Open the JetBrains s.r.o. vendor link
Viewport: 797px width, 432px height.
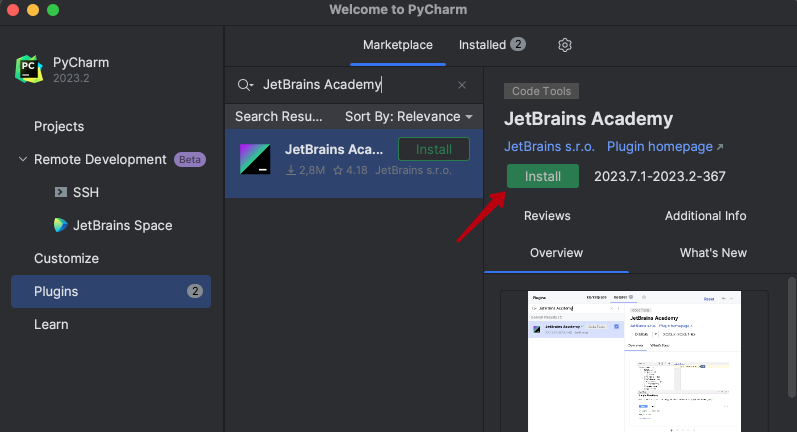(x=549, y=146)
